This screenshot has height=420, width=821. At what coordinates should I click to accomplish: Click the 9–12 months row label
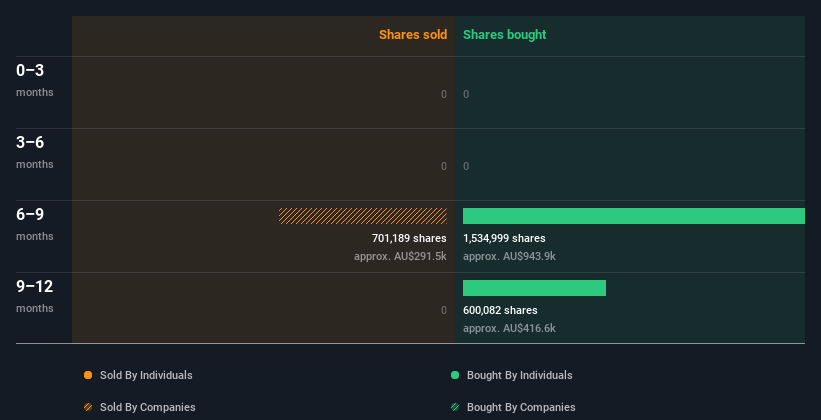[35, 296]
